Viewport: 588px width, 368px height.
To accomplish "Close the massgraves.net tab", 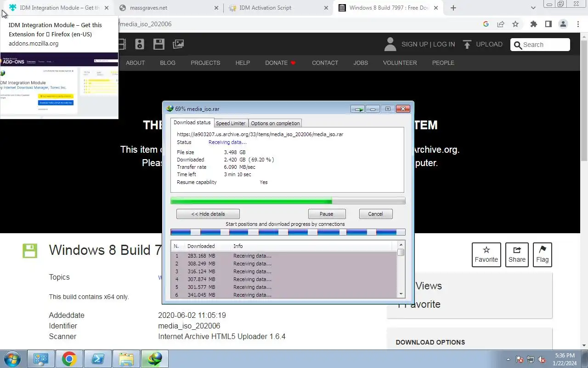I will (216, 8).
